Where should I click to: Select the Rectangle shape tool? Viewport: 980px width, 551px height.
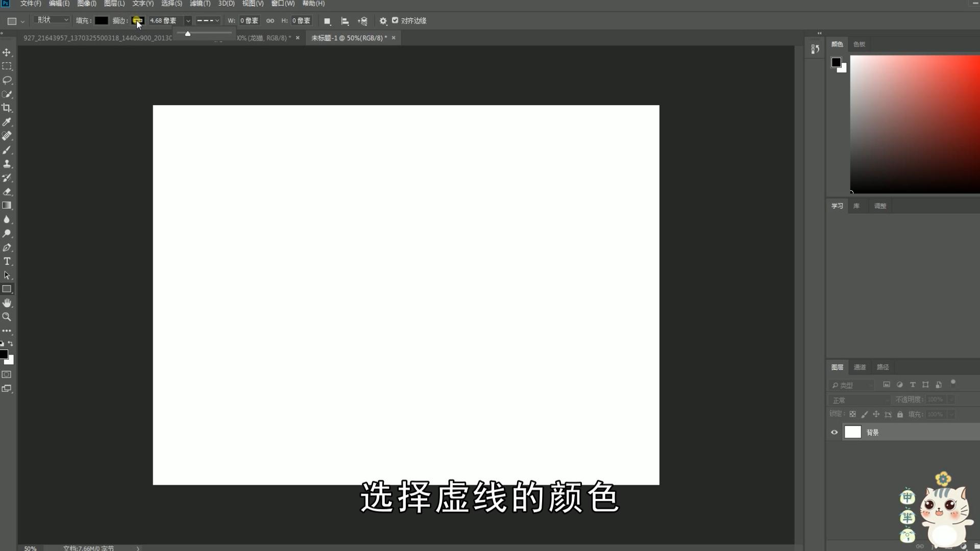(x=7, y=289)
